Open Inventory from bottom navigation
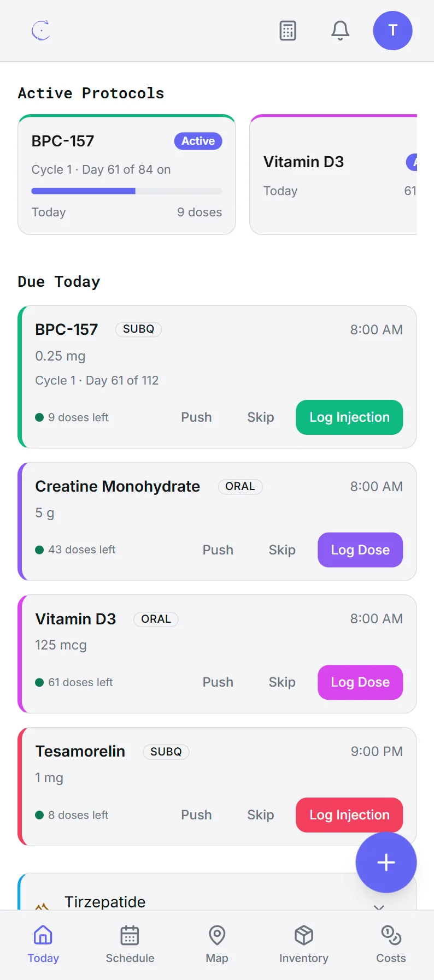434x980 pixels. tap(304, 945)
